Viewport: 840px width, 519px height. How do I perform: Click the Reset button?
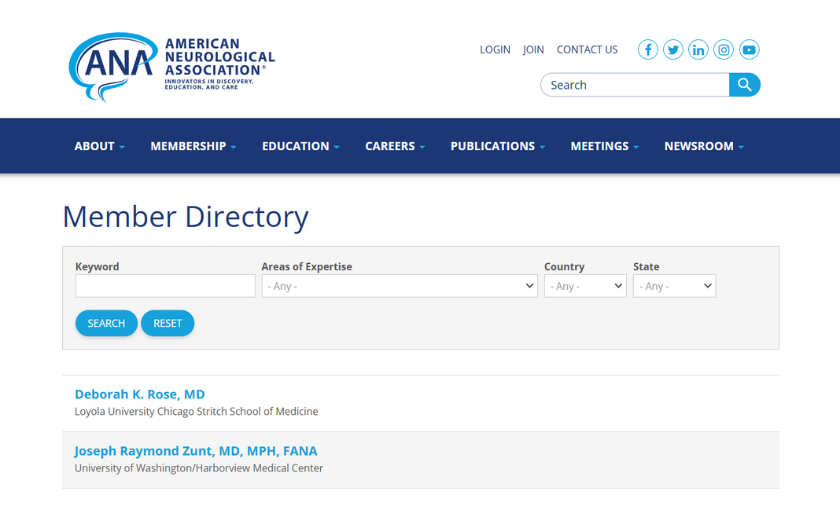167,323
